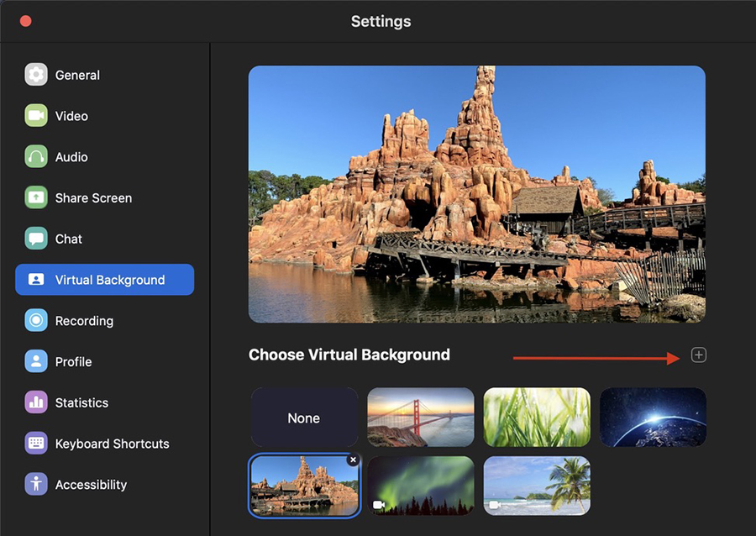Select None as virtual background
The height and width of the screenshot is (536, 756).
304,418
